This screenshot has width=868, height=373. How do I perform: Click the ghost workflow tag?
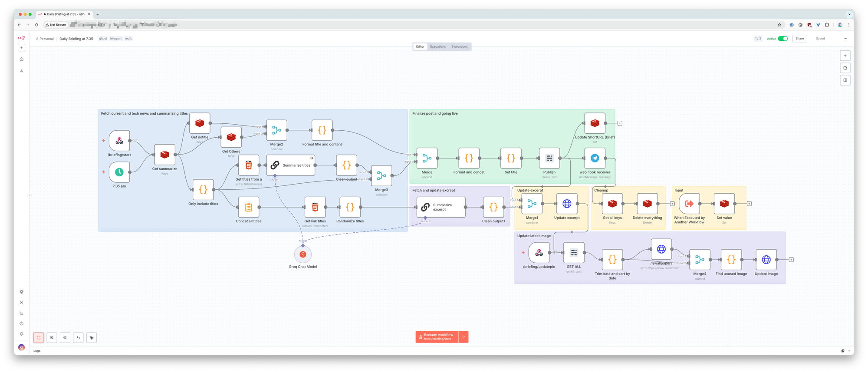pos(103,39)
